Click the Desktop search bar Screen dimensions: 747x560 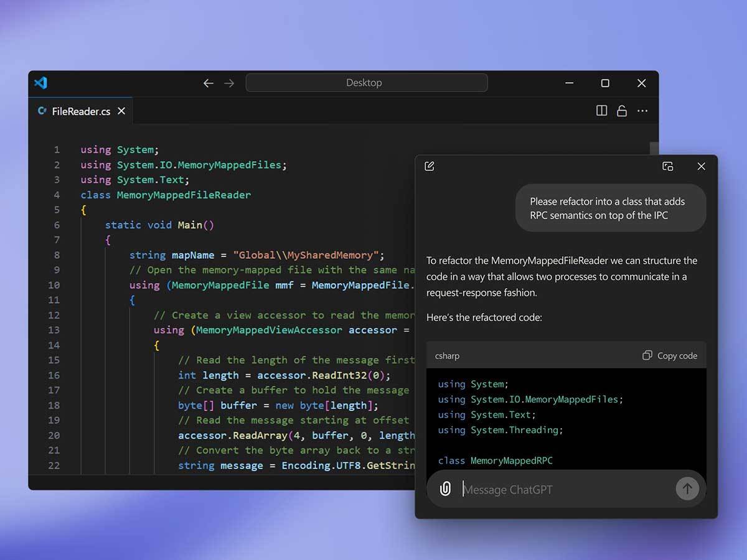coord(366,83)
